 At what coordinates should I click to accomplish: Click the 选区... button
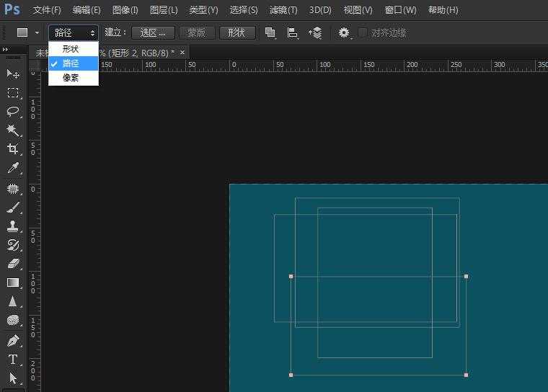153,32
